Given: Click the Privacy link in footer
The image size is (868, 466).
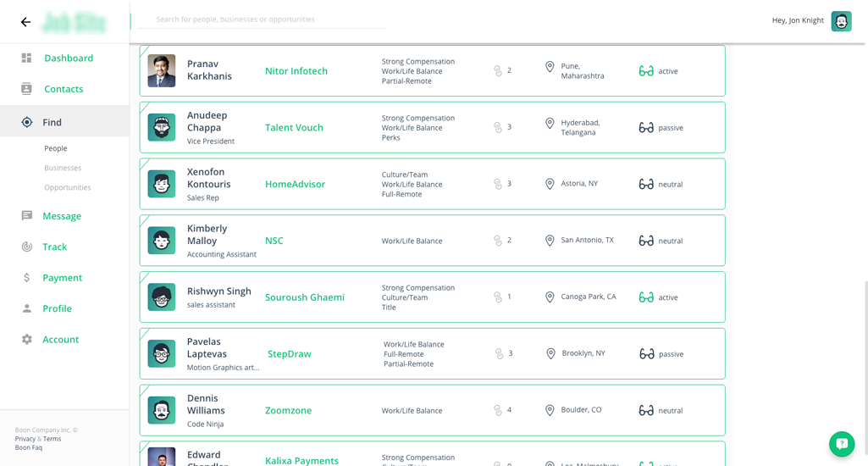Looking at the screenshot, I should pyautogui.click(x=25, y=439).
